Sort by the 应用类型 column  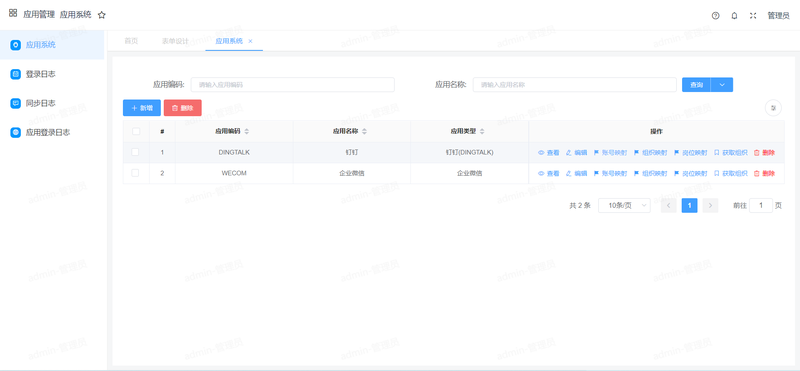click(482, 132)
